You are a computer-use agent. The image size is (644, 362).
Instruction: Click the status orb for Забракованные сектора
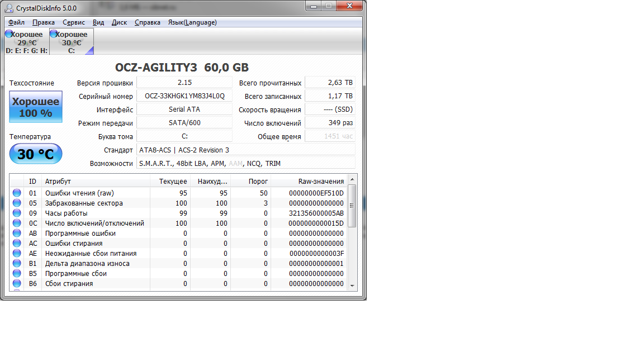[x=17, y=203]
